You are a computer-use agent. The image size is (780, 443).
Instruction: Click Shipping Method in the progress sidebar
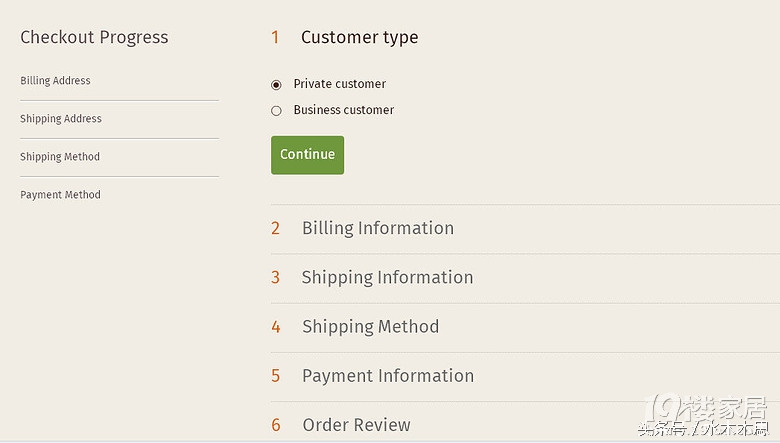click(60, 157)
